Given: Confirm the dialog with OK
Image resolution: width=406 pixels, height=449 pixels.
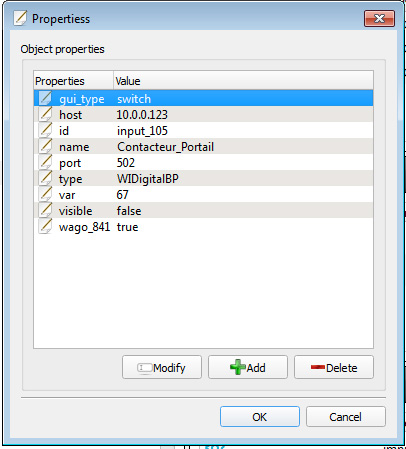Looking at the screenshot, I should click(x=260, y=417).
